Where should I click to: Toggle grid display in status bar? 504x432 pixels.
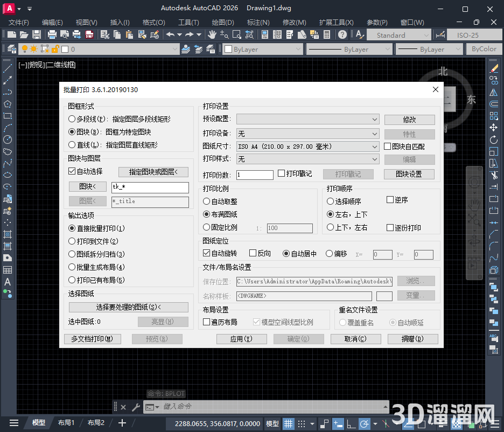point(288,423)
